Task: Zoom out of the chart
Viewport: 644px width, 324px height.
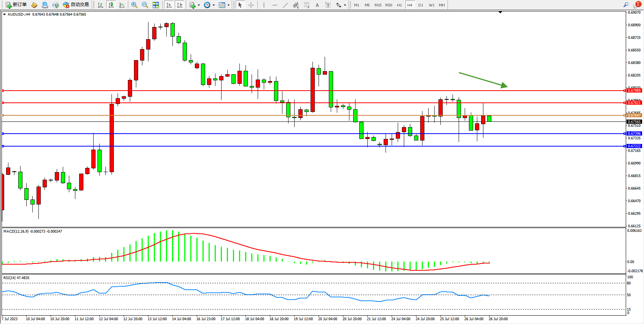Action: 145,5
